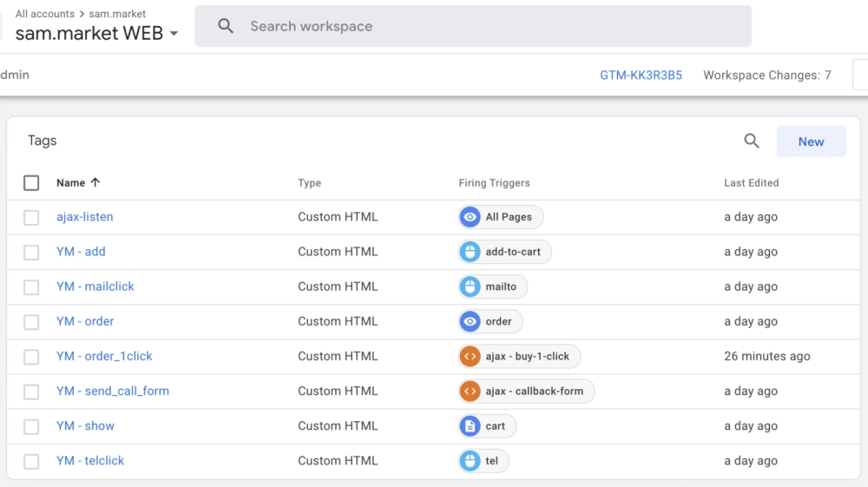Open container ID GTM-KK3R3B5
Screen dimensions: 868x487
pyautogui.click(x=641, y=76)
